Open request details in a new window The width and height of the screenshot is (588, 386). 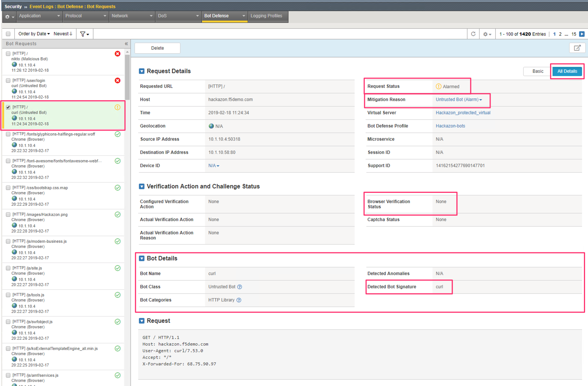pyautogui.click(x=577, y=48)
